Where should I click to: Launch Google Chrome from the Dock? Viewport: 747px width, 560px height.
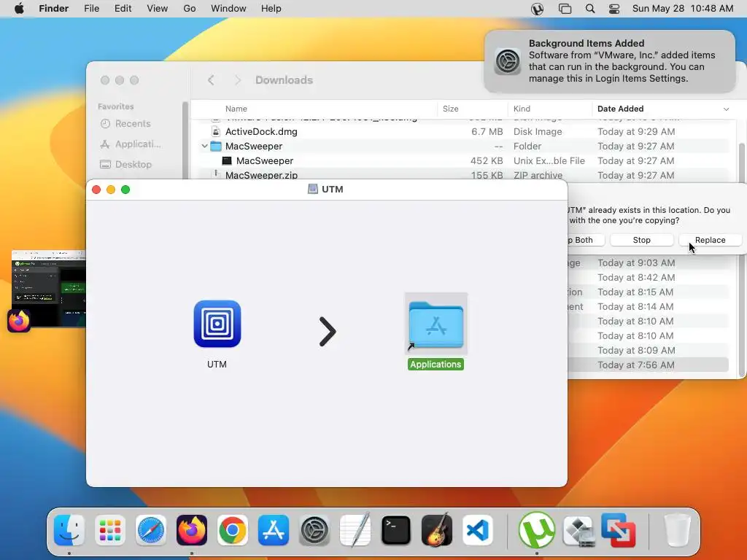233,530
